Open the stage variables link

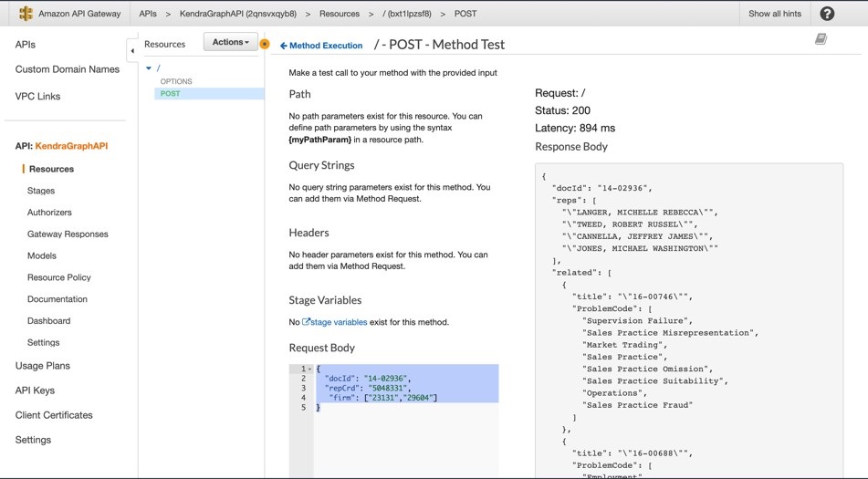coord(339,322)
